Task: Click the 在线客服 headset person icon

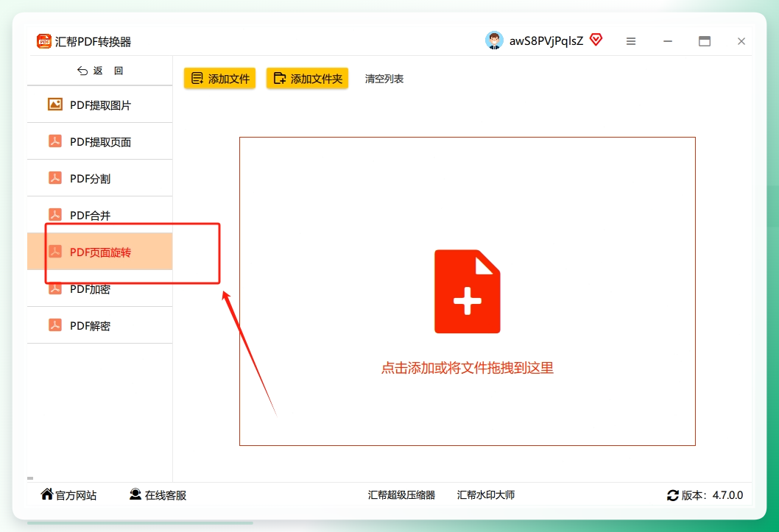Action: pyautogui.click(x=135, y=494)
